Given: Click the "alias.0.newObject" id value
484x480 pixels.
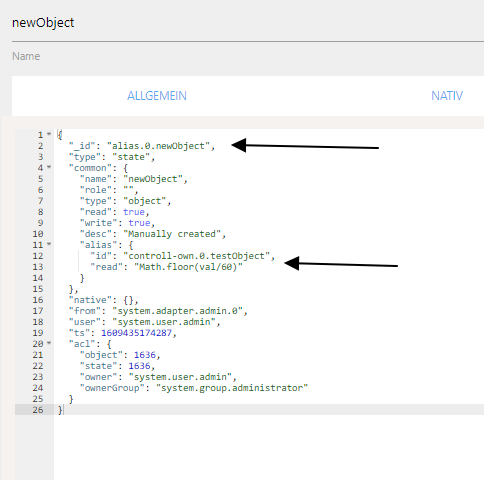Looking at the screenshot, I should point(158,146).
